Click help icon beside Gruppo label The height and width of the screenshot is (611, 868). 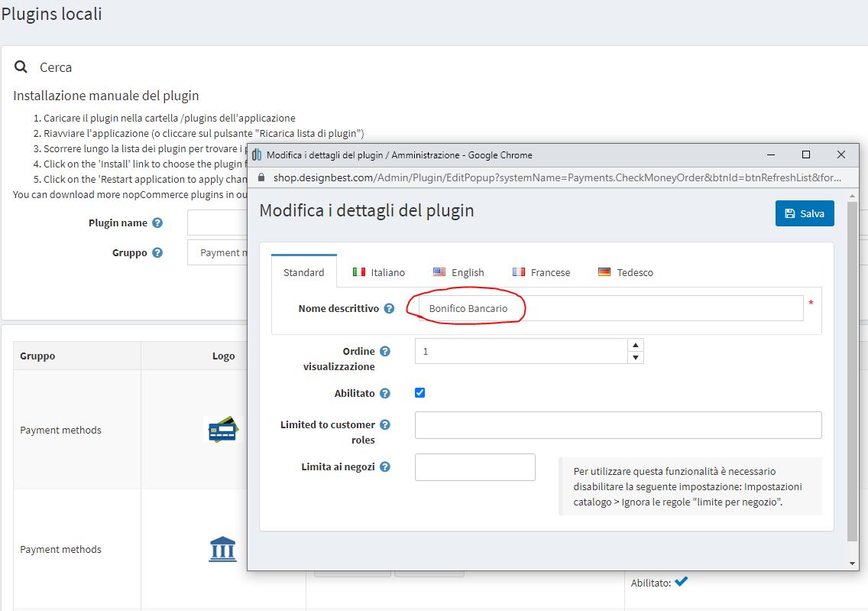pyautogui.click(x=157, y=253)
